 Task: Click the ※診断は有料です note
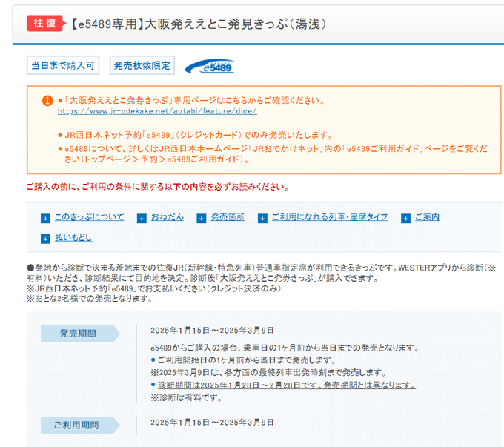[187, 398]
